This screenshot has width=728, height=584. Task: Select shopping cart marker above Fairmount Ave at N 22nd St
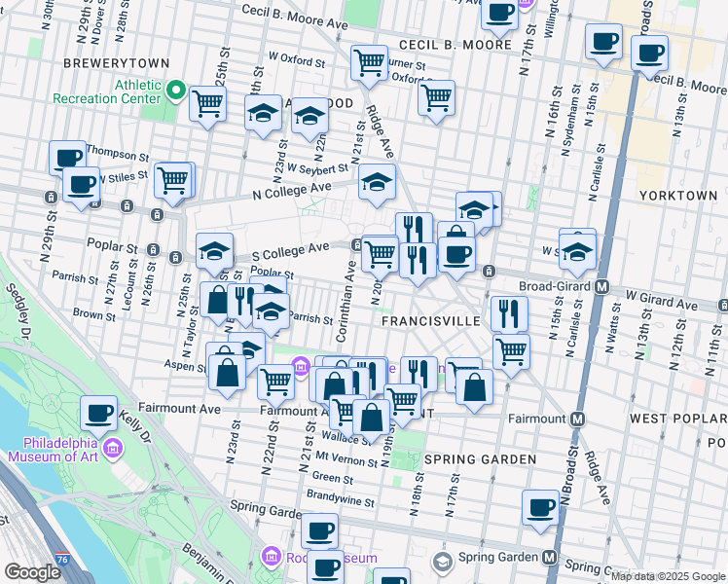coord(276,385)
